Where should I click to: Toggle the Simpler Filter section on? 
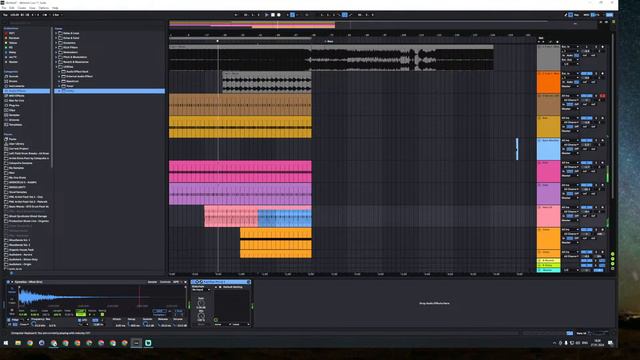click(x=9, y=320)
